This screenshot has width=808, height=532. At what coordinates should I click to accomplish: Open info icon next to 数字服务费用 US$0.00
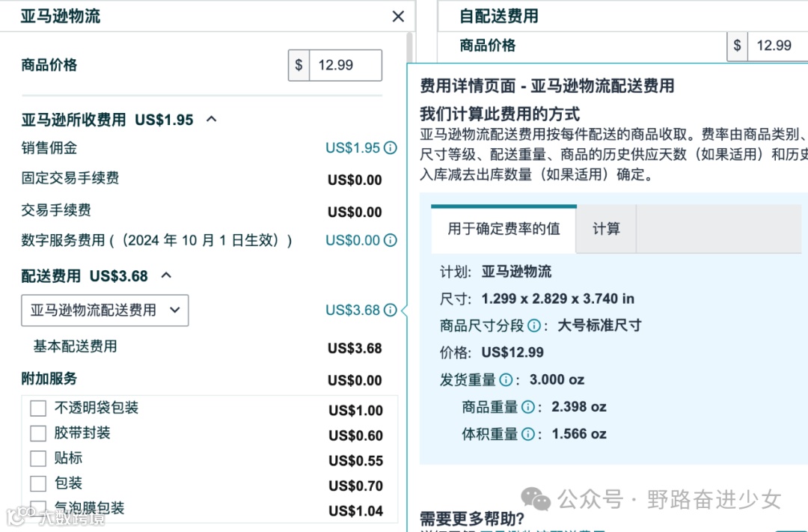point(391,240)
